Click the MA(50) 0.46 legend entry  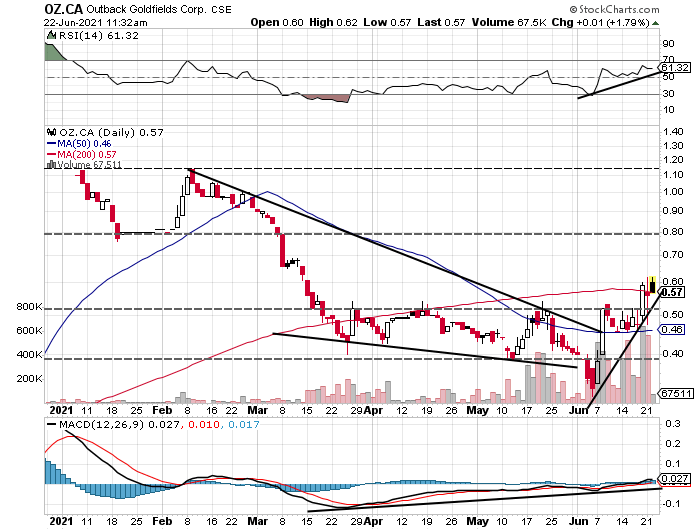(79, 144)
